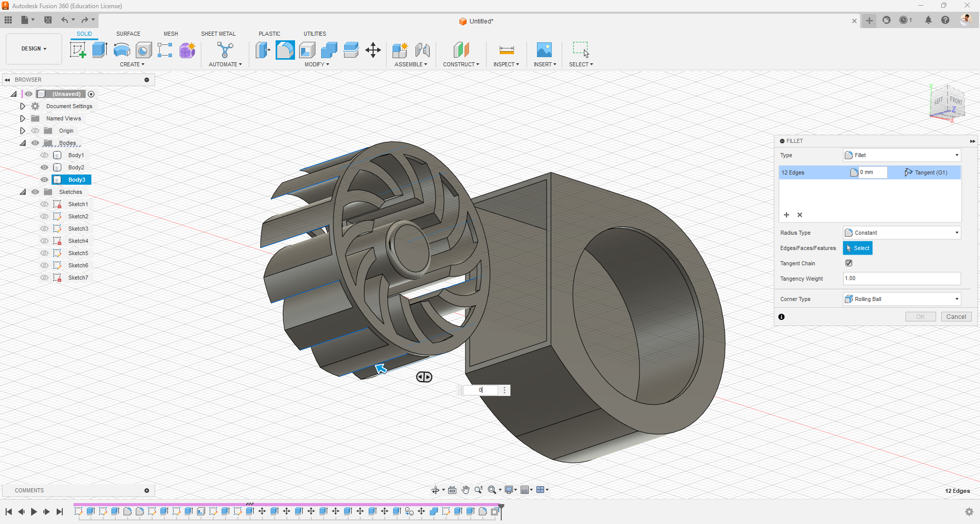Open the Radius Type Constant dropdown

pos(902,233)
